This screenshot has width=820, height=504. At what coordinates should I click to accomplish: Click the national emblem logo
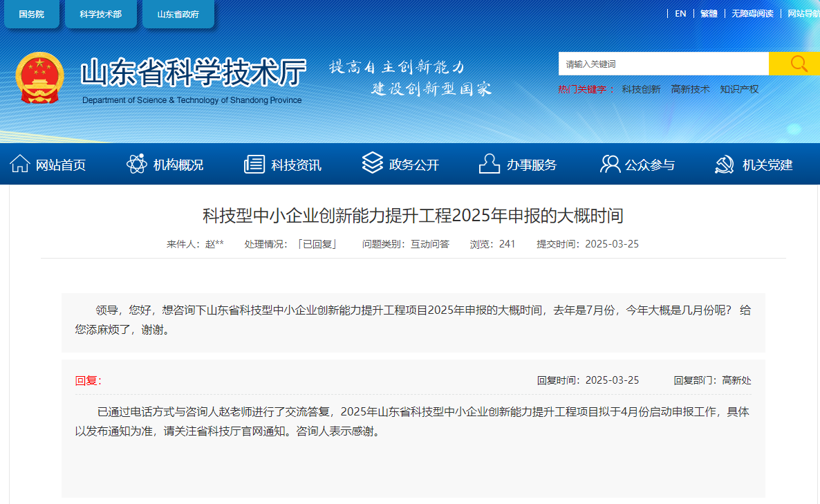39,78
